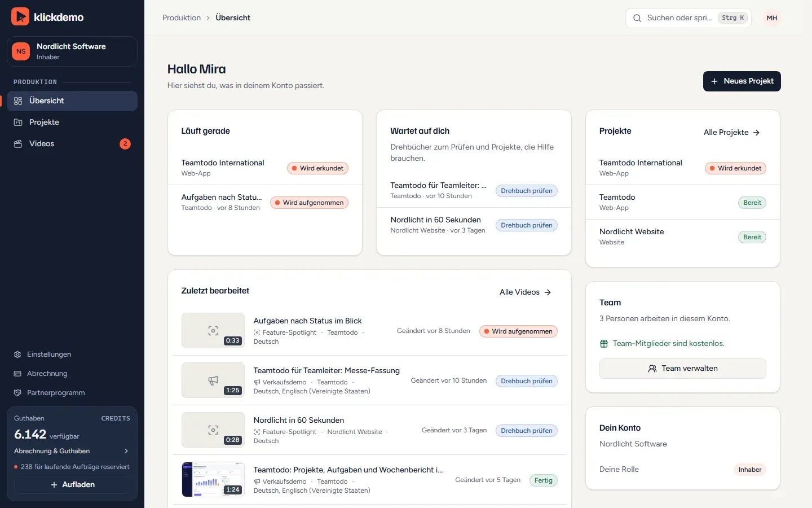
Task: Click the Projekte folder icon in sidebar
Action: 18,122
